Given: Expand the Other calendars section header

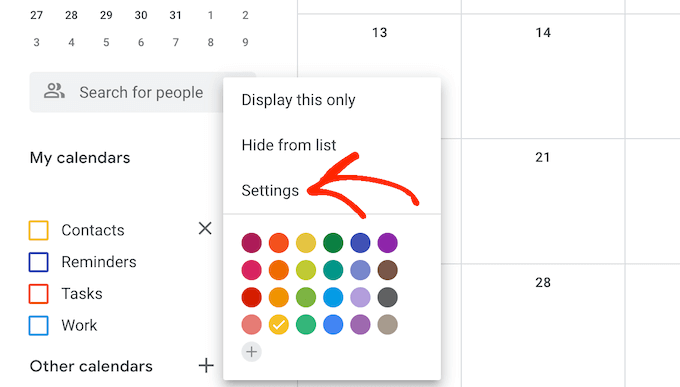Looking at the screenshot, I should point(91,366).
